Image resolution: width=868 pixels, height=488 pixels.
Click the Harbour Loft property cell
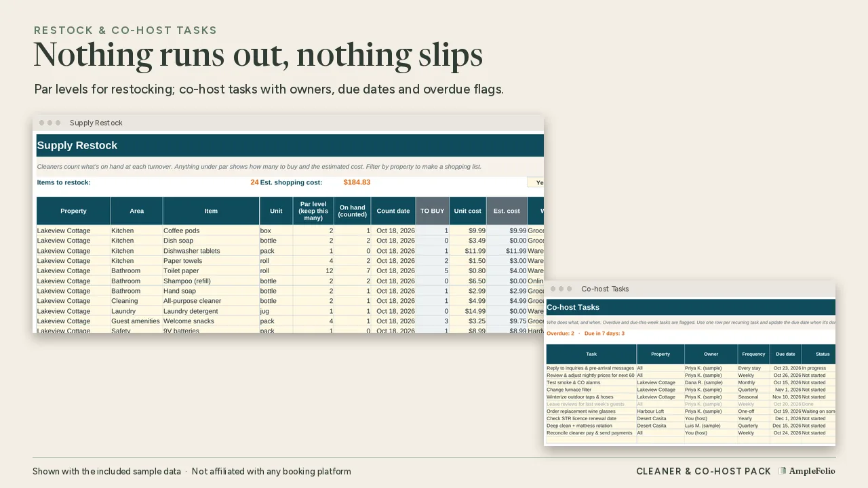[660, 411]
